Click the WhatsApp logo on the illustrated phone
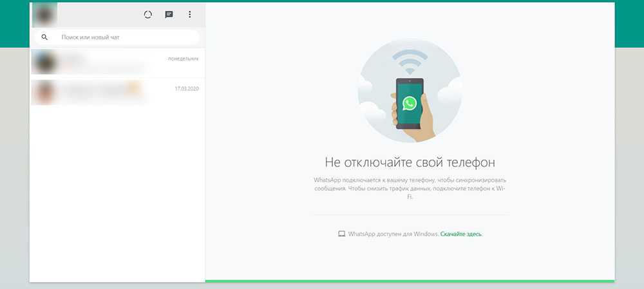Image resolution: width=644 pixels, height=289 pixels. click(410, 104)
